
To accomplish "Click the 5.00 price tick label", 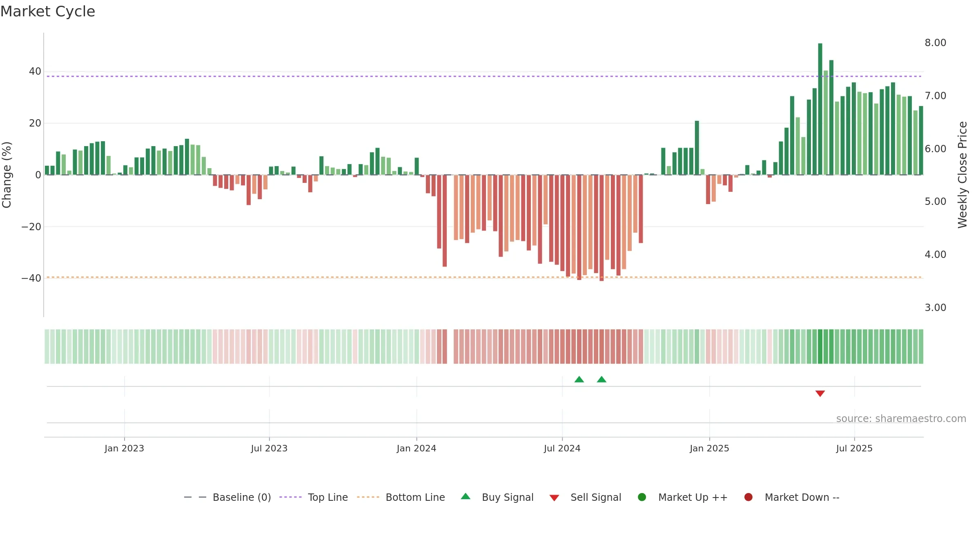I will pyautogui.click(x=935, y=202).
